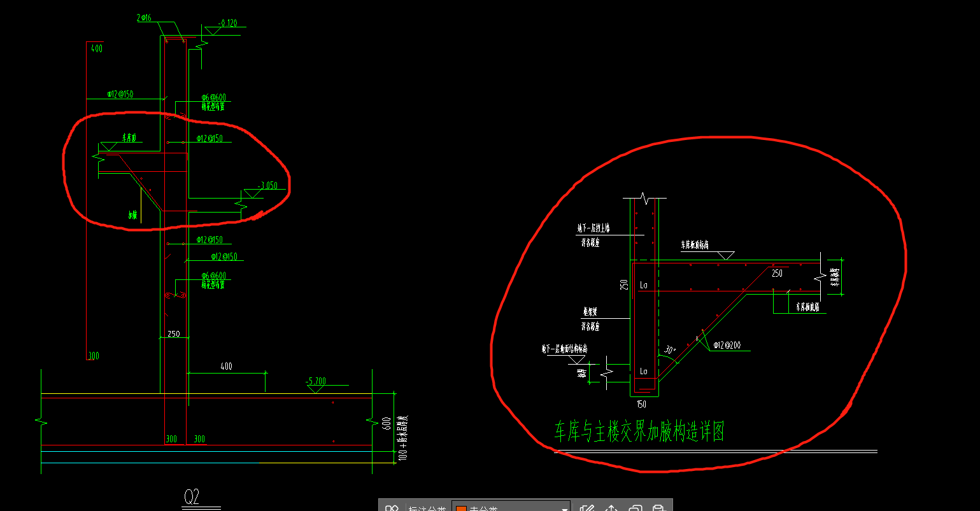This screenshot has height=511, width=980.
Task: Click the -0.120 elevation label
Action: (x=227, y=23)
